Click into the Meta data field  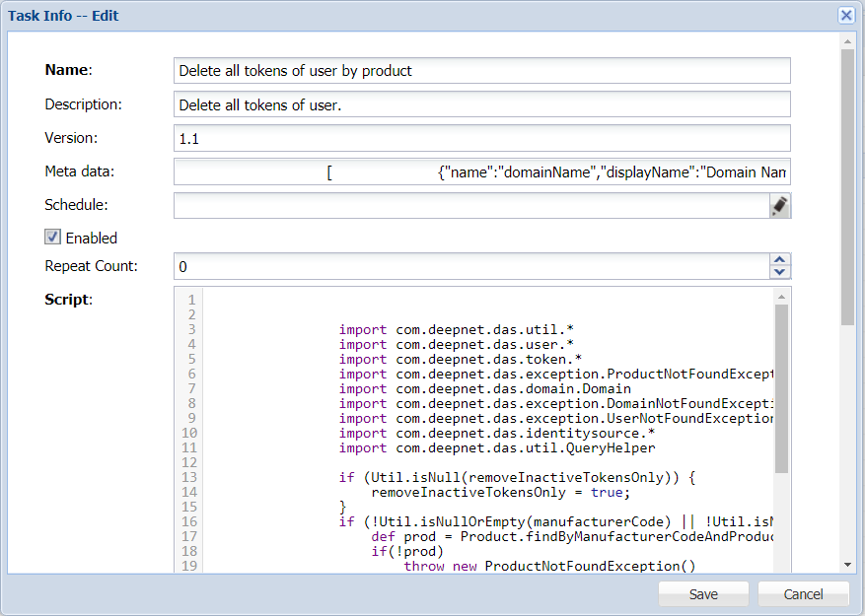(x=481, y=172)
